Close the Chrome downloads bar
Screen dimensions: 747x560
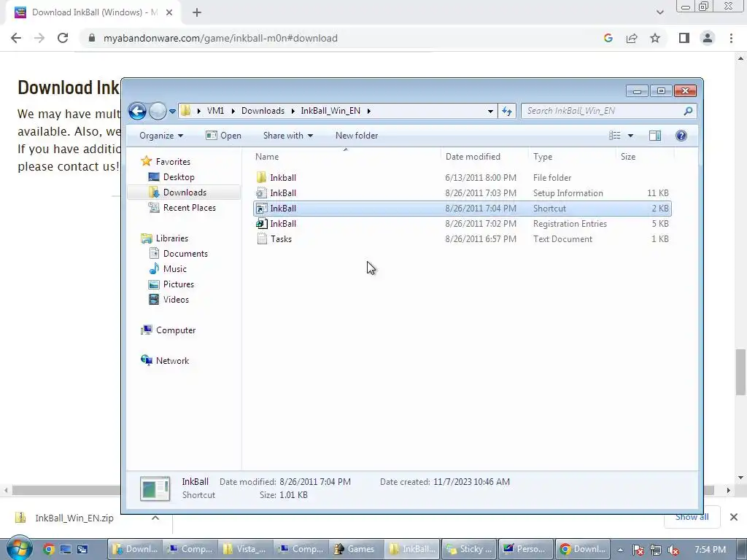tap(734, 517)
